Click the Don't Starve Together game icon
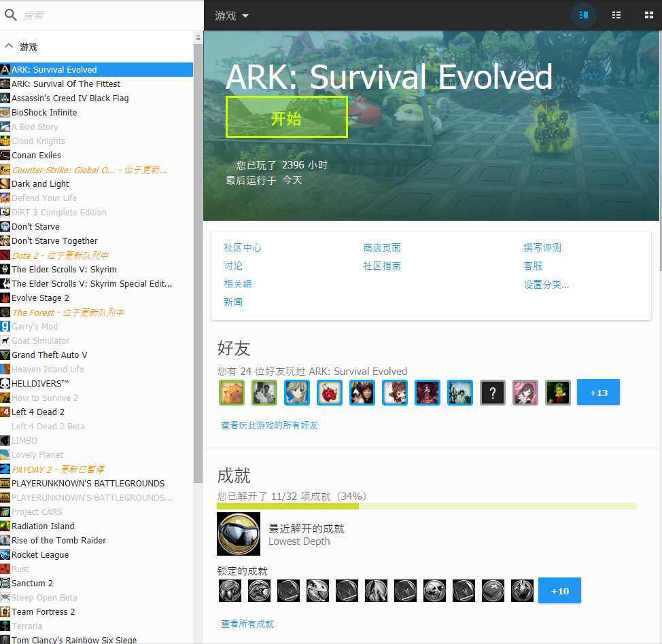 pyautogui.click(x=5, y=241)
